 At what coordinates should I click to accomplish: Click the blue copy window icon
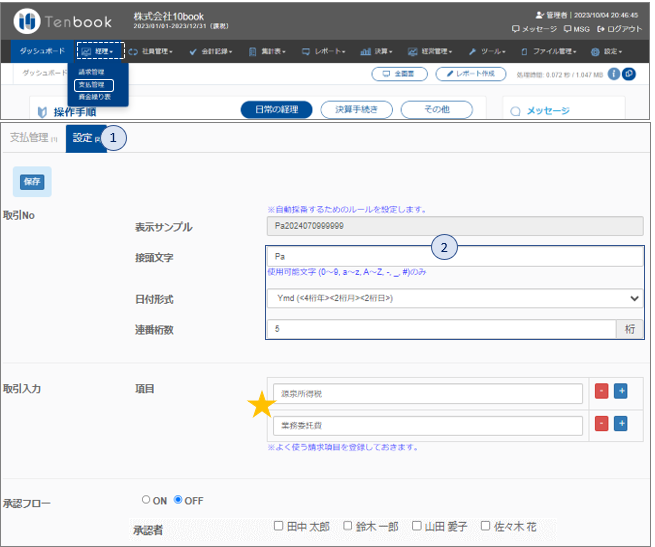pos(629,74)
